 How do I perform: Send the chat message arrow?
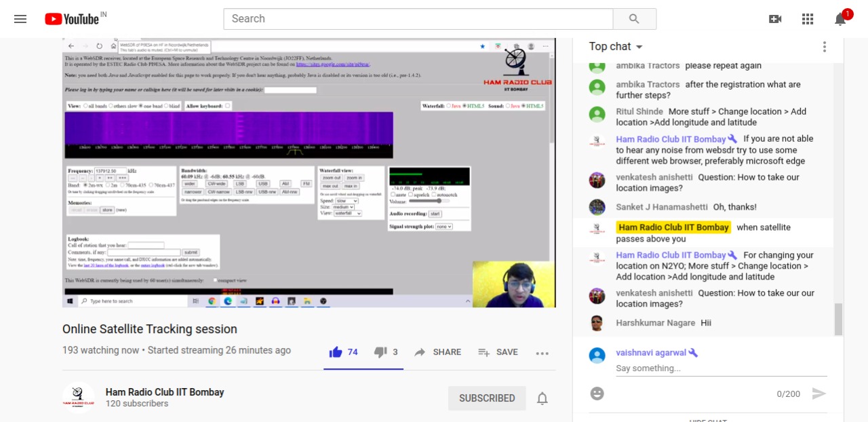[x=819, y=394]
